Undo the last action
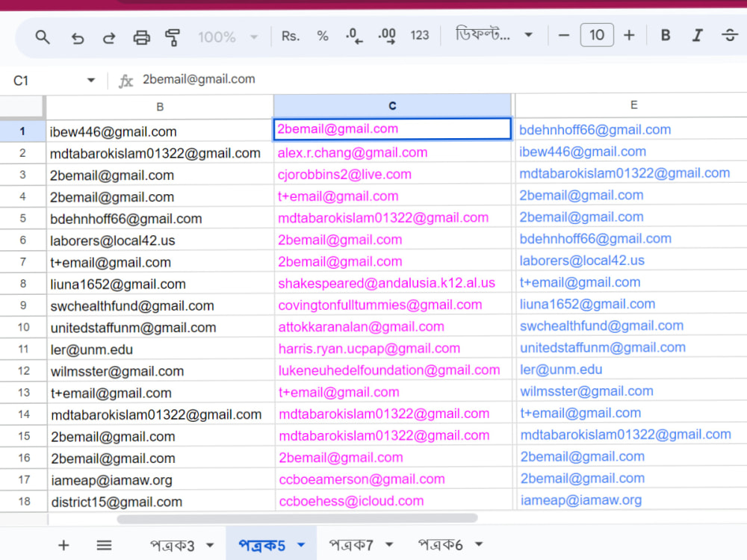 point(77,37)
